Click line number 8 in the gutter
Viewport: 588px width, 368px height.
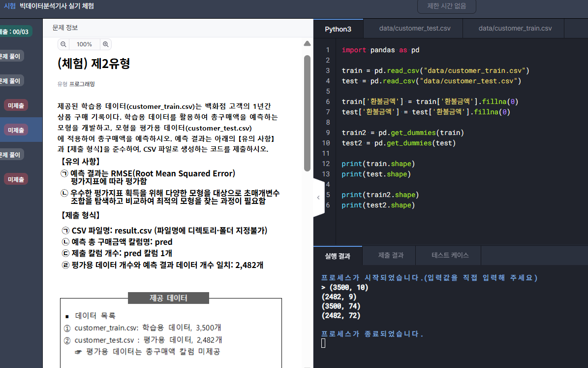click(x=328, y=122)
